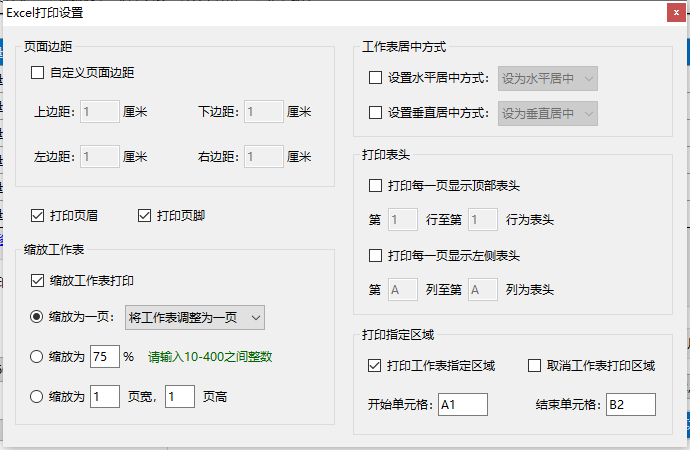
Task: Click the green hint 请输入10-400之间整数
Action: tap(210, 357)
